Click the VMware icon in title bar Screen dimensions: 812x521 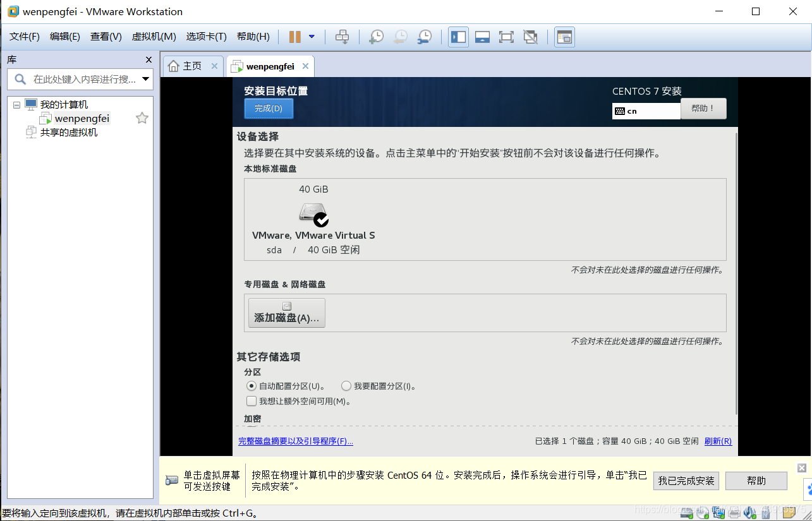click(13, 11)
